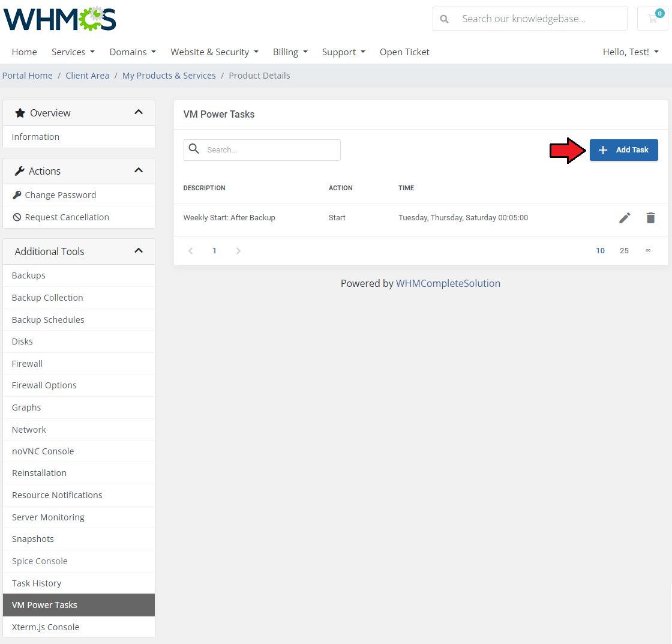Image resolution: width=672 pixels, height=644 pixels.
Task: Go to previous page arrow in pagination
Action: coord(191,251)
